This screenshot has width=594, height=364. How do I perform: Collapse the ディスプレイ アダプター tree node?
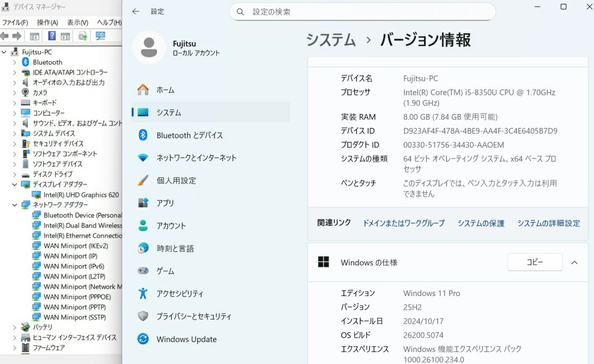14,184
